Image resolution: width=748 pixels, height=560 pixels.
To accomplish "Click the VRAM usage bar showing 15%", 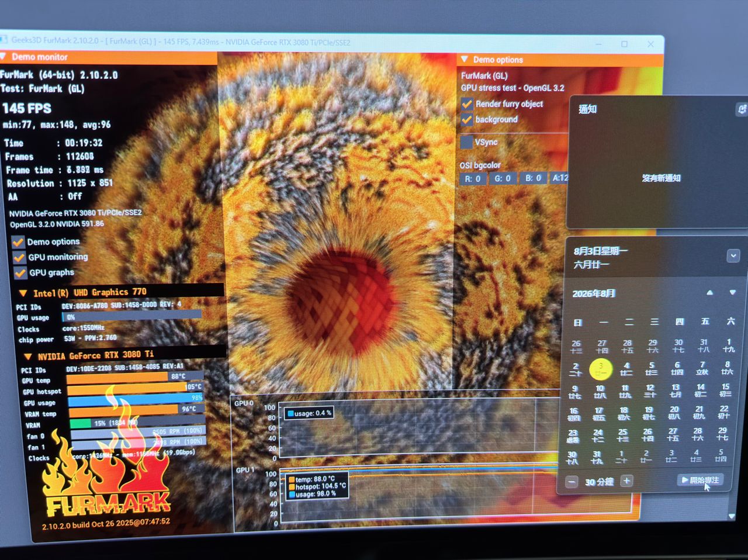I will (x=137, y=423).
